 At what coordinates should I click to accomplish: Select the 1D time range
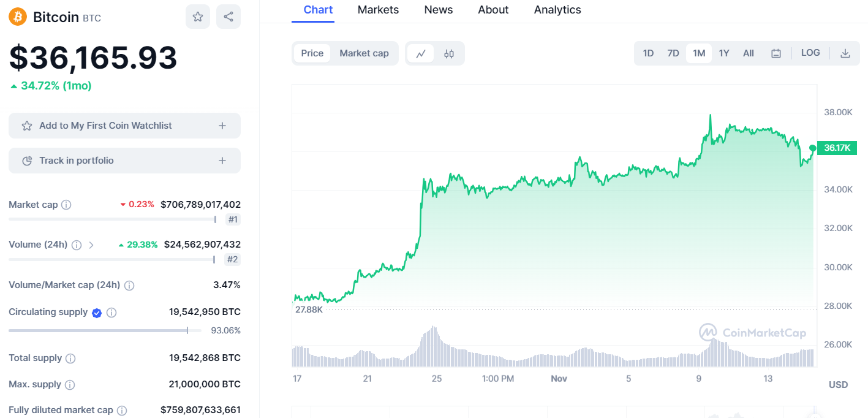click(x=648, y=53)
